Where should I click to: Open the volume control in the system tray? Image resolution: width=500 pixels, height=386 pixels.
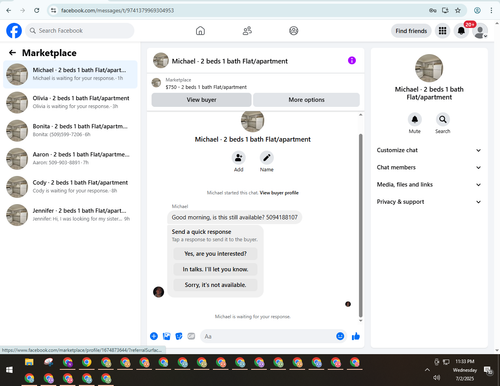pyautogui.click(x=436, y=378)
